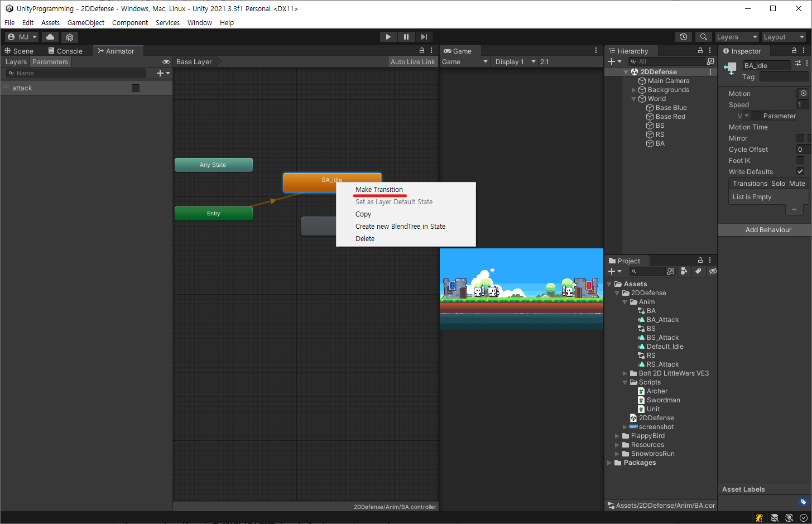Open the Motion object picker circle

click(x=804, y=93)
